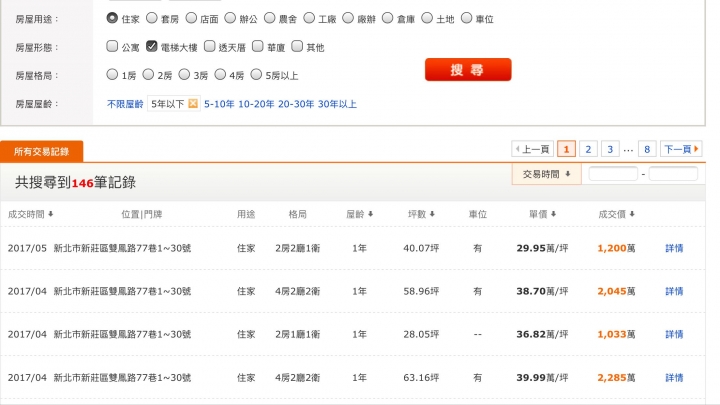Filter by 5-10年 house age
The image size is (720, 405).
pyautogui.click(x=219, y=104)
